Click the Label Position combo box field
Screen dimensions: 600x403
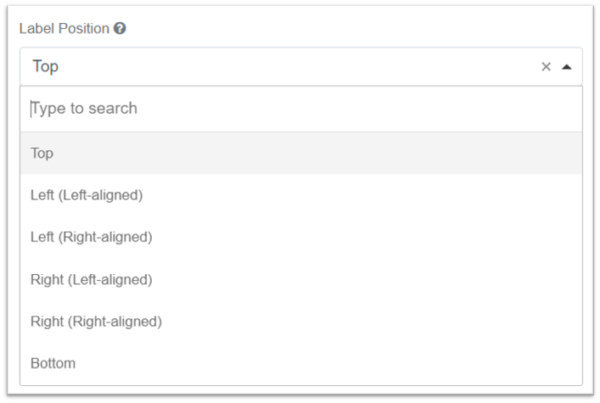[x=301, y=67]
